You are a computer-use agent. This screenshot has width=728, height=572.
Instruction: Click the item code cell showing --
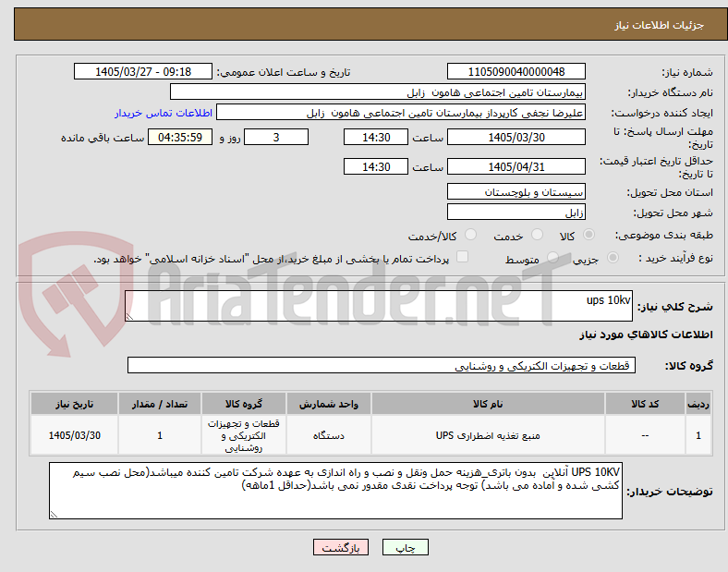[x=645, y=435]
